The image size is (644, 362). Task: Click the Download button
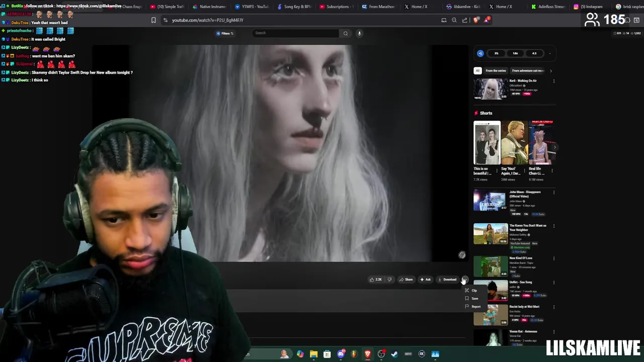[447, 280]
